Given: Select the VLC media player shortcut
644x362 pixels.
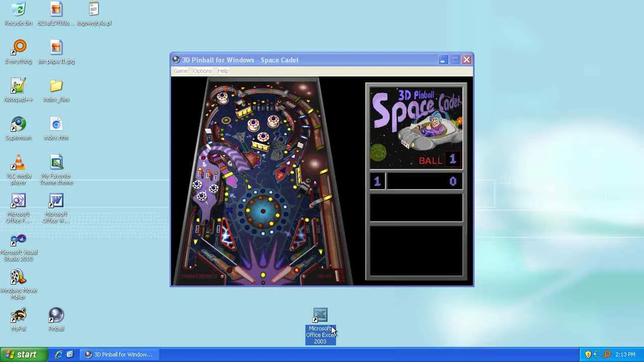Looking at the screenshot, I should (x=18, y=170).
